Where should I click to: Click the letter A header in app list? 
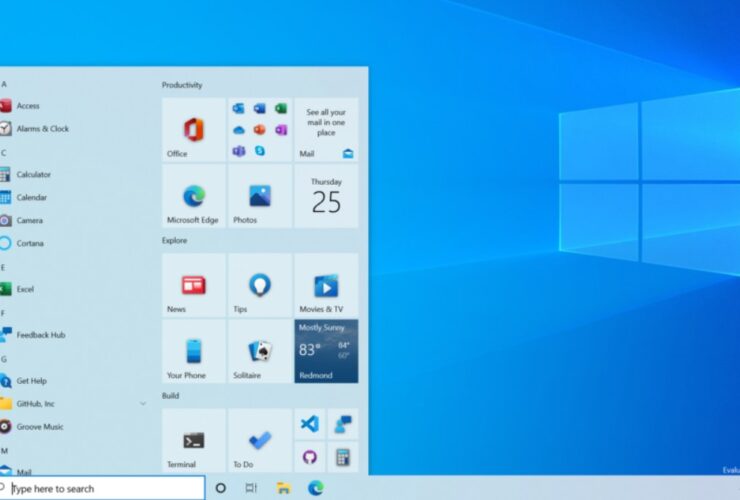[x=4, y=84]
